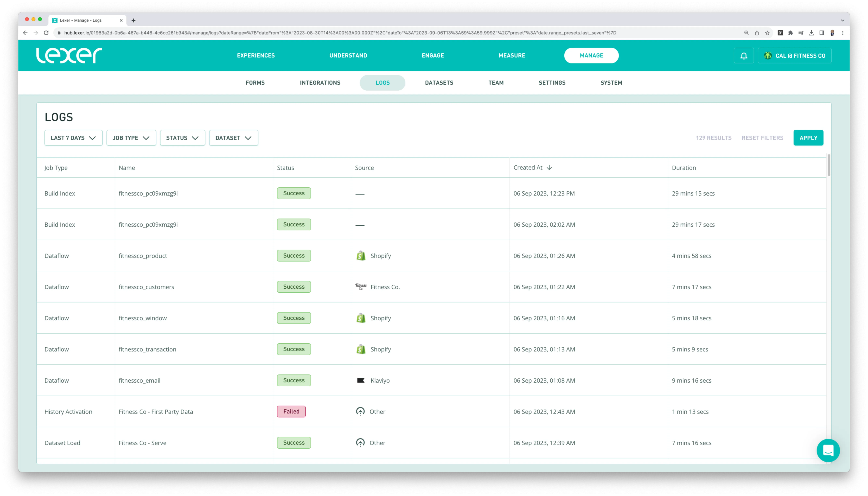868x496 pixels.
Task: Open the Integrations tab
Action: 320,83
